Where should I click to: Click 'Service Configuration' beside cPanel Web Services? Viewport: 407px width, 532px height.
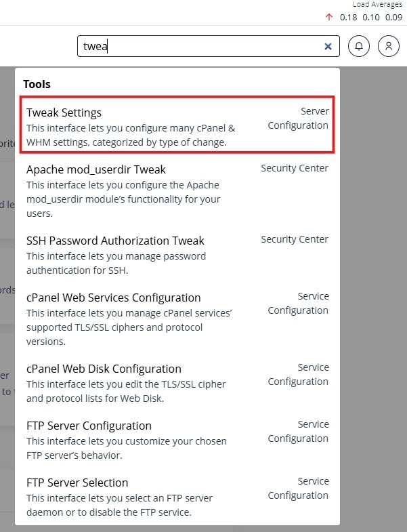[298, 304]
